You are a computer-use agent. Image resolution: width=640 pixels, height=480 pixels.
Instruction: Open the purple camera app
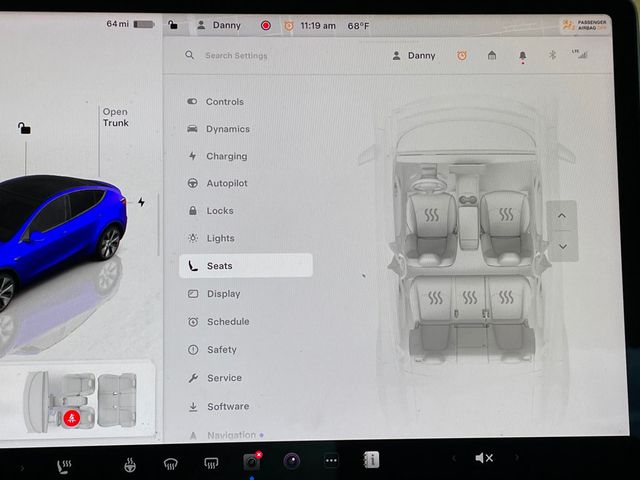(x=291, y=461)
